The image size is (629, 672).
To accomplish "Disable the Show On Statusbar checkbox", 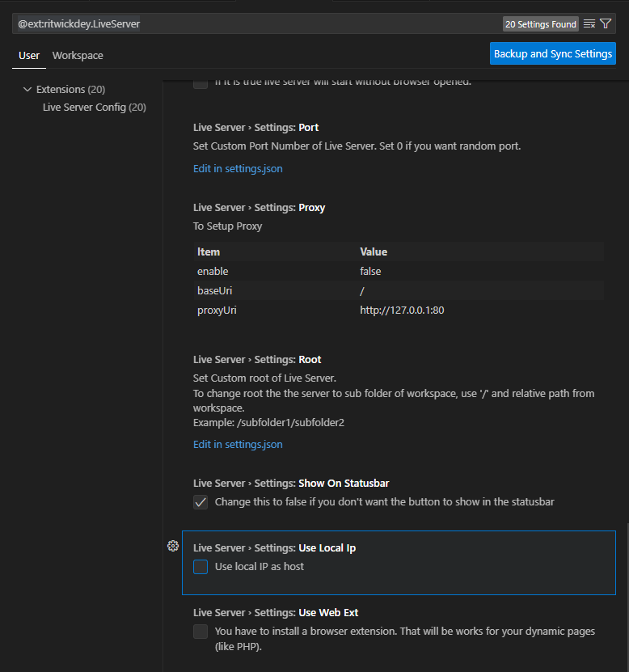I will coord(201,502).
